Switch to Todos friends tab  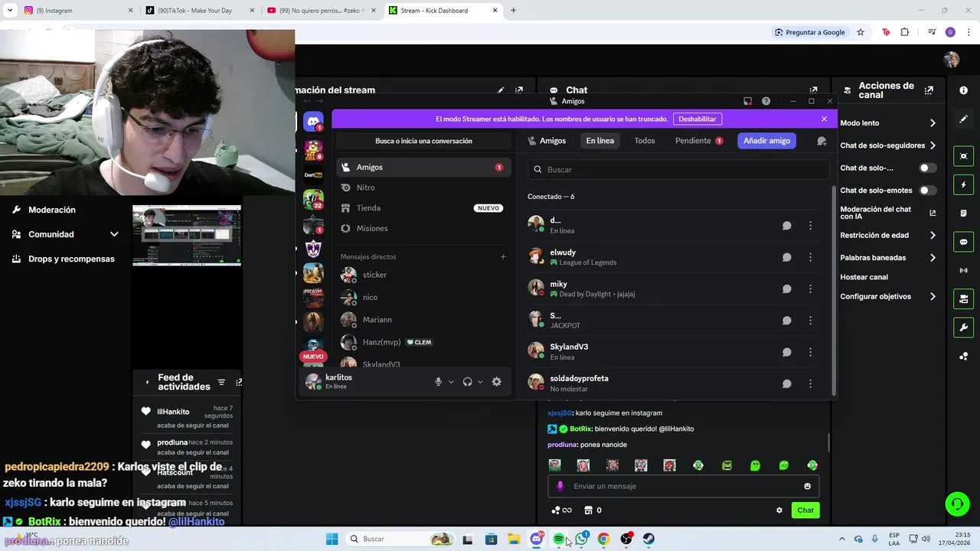(x=644, y=141)
